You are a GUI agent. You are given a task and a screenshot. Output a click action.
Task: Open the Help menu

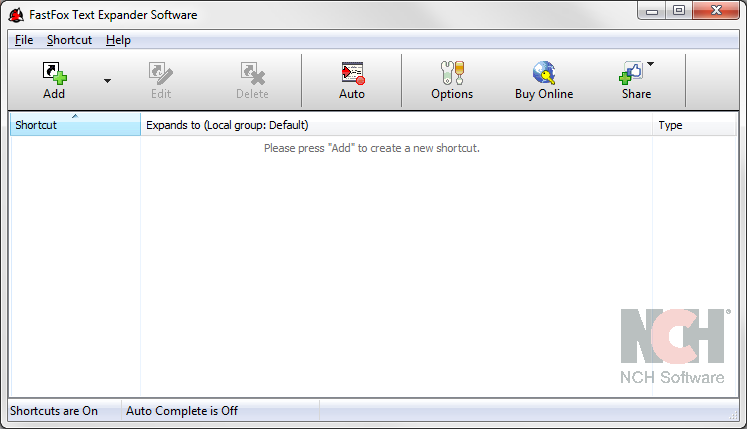pyautogui.click(x=118, y=40)
